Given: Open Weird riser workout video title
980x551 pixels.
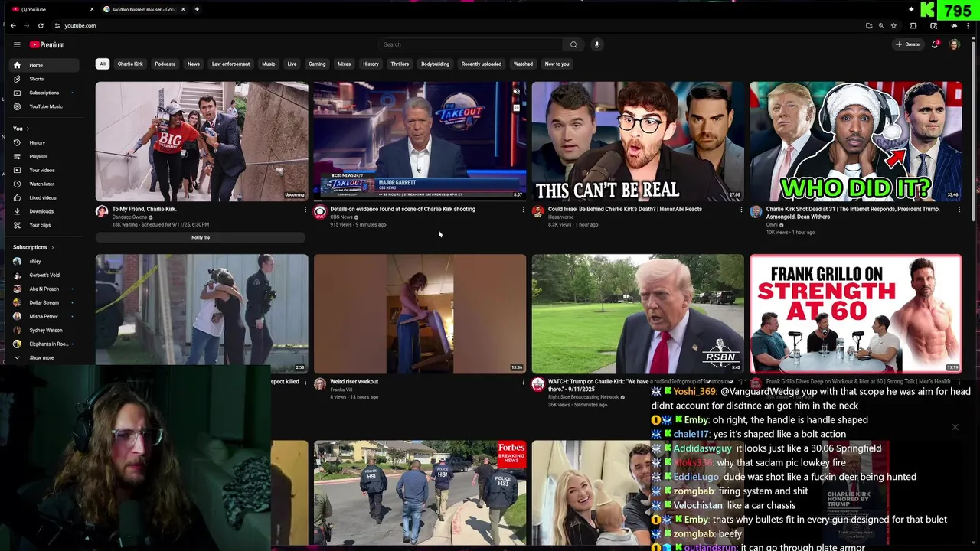Looking at the screenshot, I should pos(354,382).
